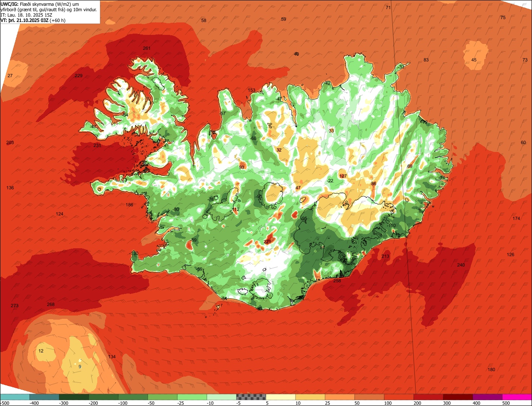Click the pale yellow legend swatch between 5 and 10
The height and width of the screenshot is (406, 532).
(281, 397)
